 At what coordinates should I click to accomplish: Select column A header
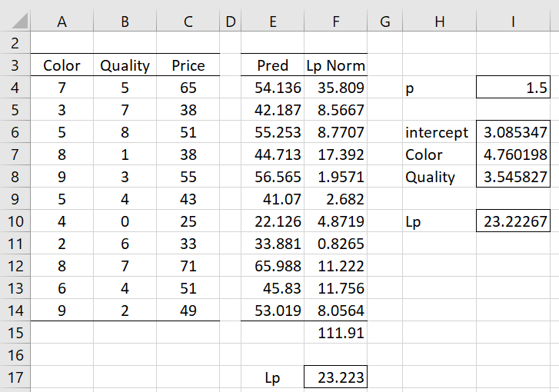tap(62, 22)
